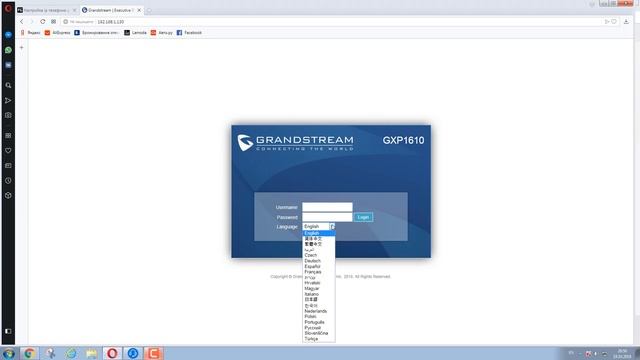The image size is (640, 360).
Task: Select Italiano in the language list
Action: (x=319, y=294)
